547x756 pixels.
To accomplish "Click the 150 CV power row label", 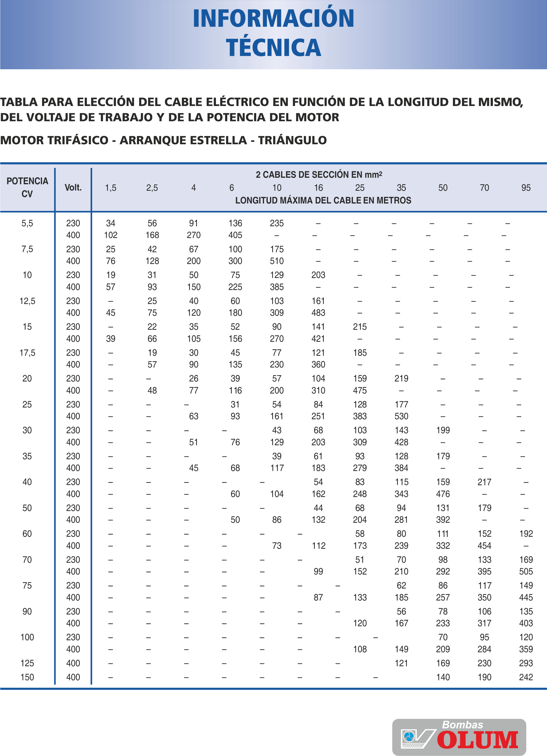I will 27,677.
